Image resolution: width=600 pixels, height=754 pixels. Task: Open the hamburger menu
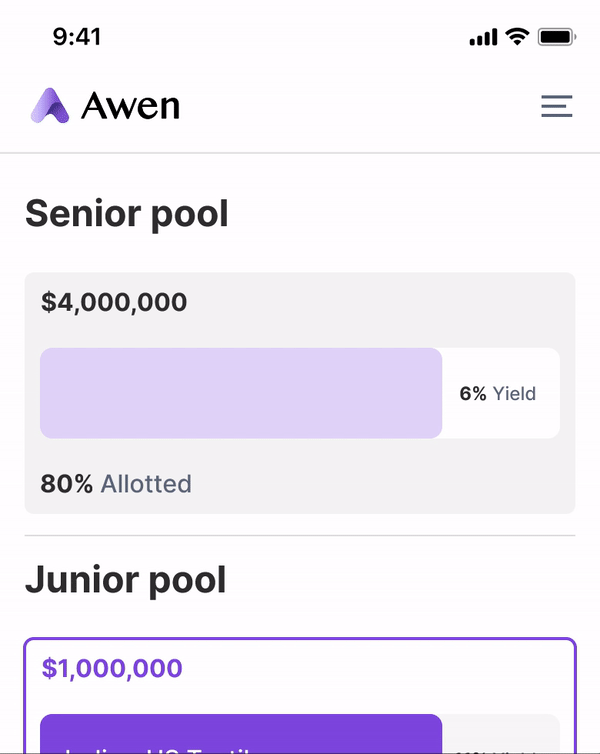pyautogui.click(x=556, y=106)
